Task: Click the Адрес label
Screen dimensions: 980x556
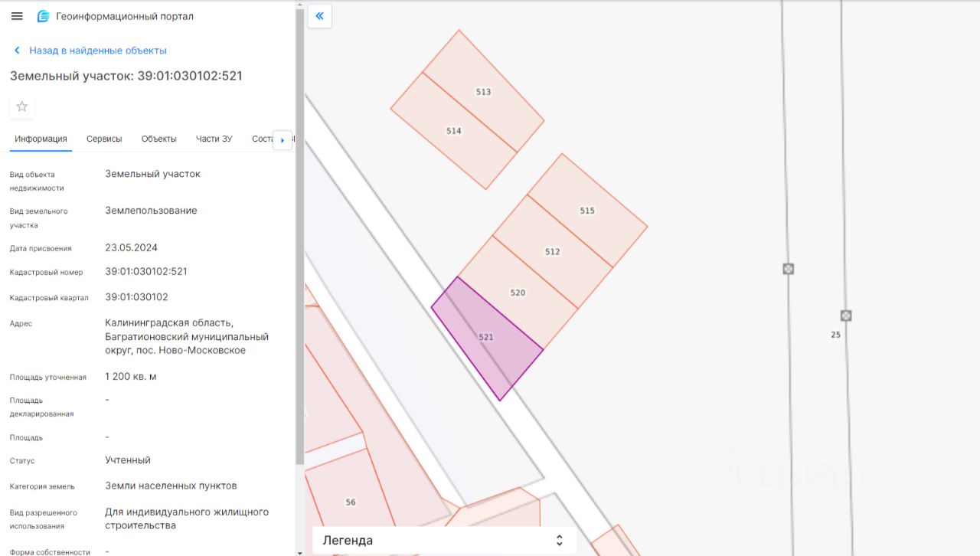Action: coord(21,324)
